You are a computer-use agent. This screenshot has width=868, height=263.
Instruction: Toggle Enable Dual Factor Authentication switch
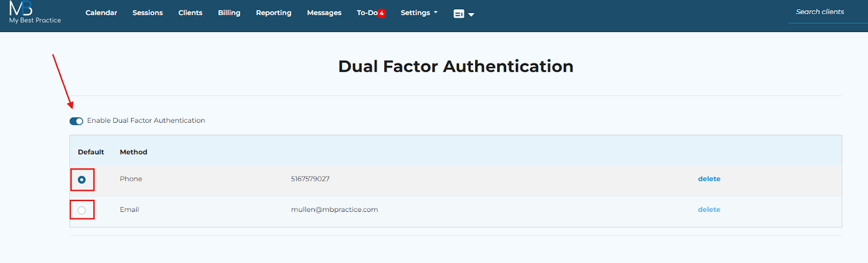click(76, 121)
